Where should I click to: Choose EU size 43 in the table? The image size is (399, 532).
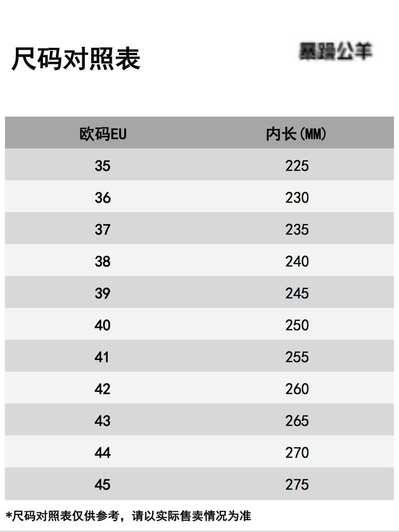(103, 421)
